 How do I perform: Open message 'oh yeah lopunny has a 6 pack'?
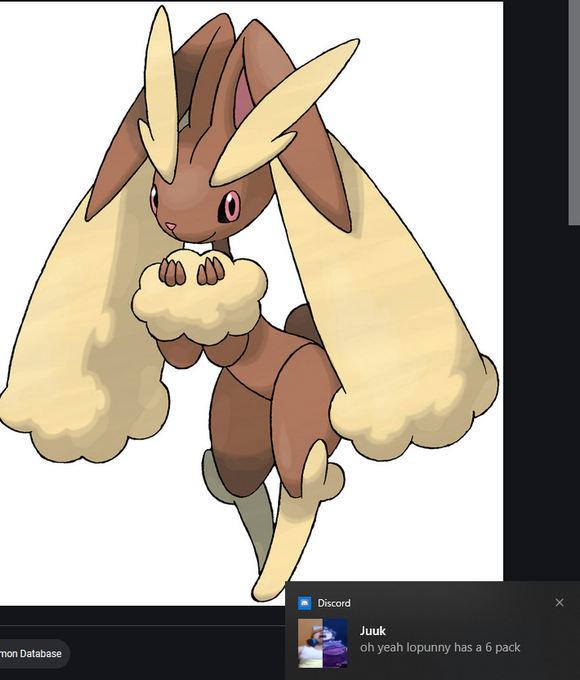point(440,647)
